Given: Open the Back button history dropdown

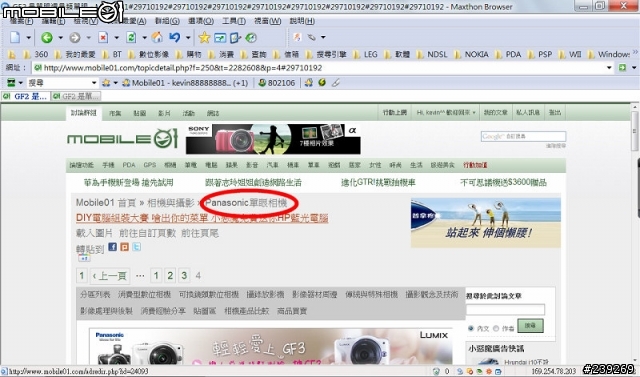Looking at the screenshot, I should point(60,38).
